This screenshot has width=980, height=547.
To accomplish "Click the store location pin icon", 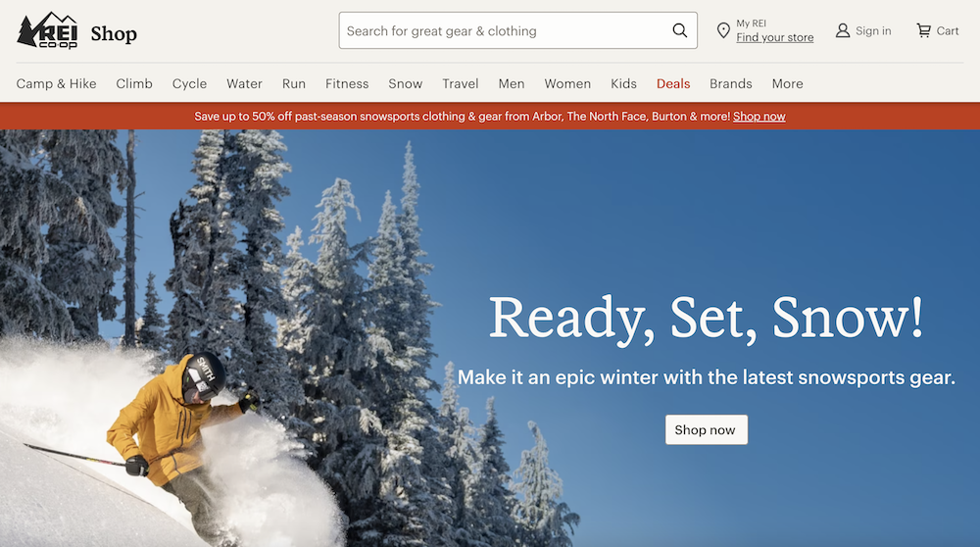I will pos(723,30).
